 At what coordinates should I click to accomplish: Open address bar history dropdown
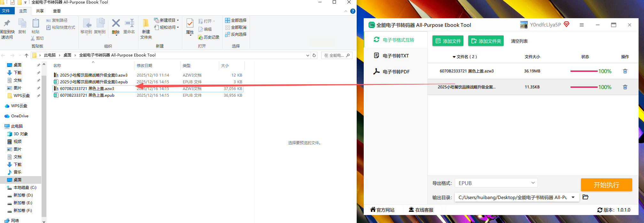tap(308, 55)
